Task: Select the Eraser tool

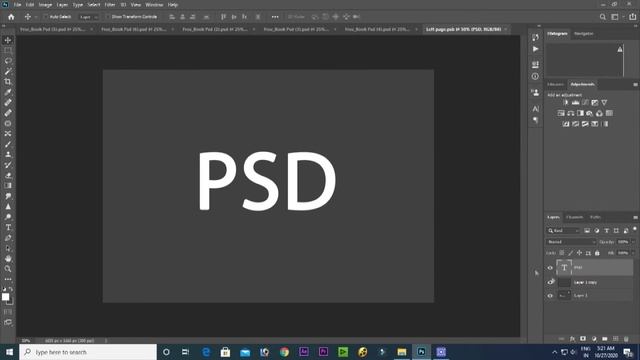Action: pyautogui.click(x=8, y=176)
